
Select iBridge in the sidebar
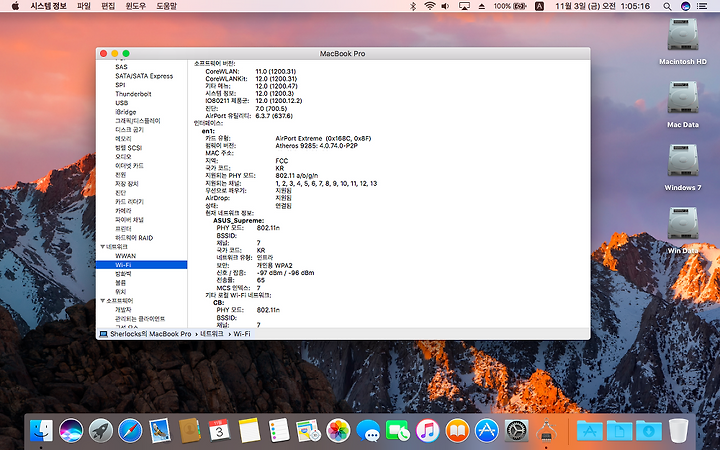(x=126, y=112)
